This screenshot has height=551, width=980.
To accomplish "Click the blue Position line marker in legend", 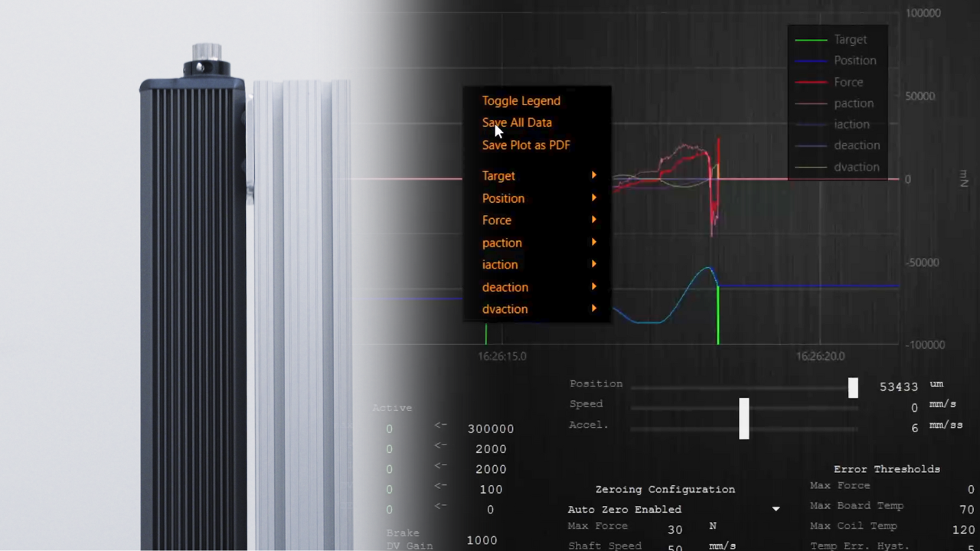I will (x=812, y=60).
